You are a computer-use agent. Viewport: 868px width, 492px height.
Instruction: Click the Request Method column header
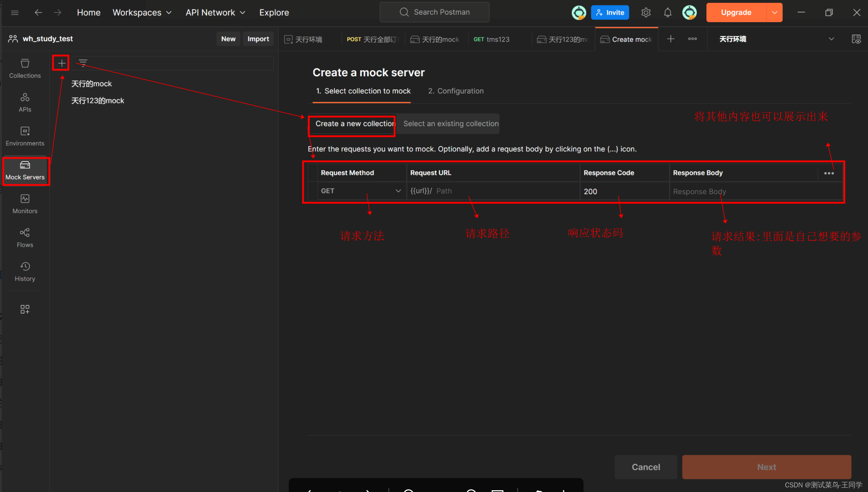tap(347, 173)
